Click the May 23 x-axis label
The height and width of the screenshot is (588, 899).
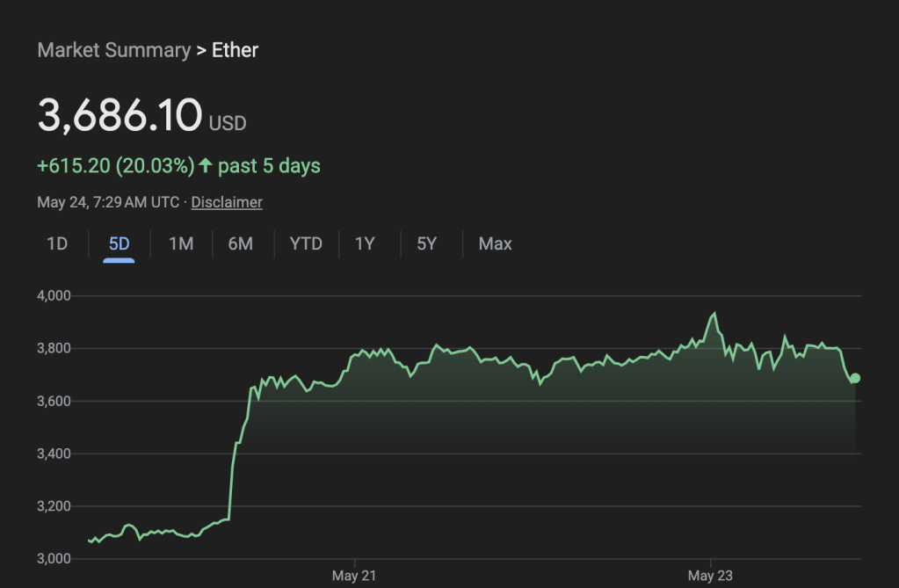pyautogui.click(x=709, y=576)
